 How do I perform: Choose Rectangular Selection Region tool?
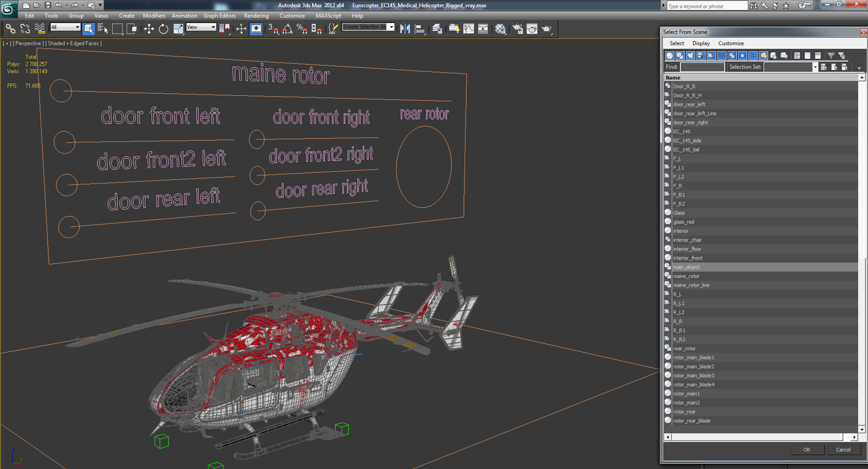pos(117,28)
